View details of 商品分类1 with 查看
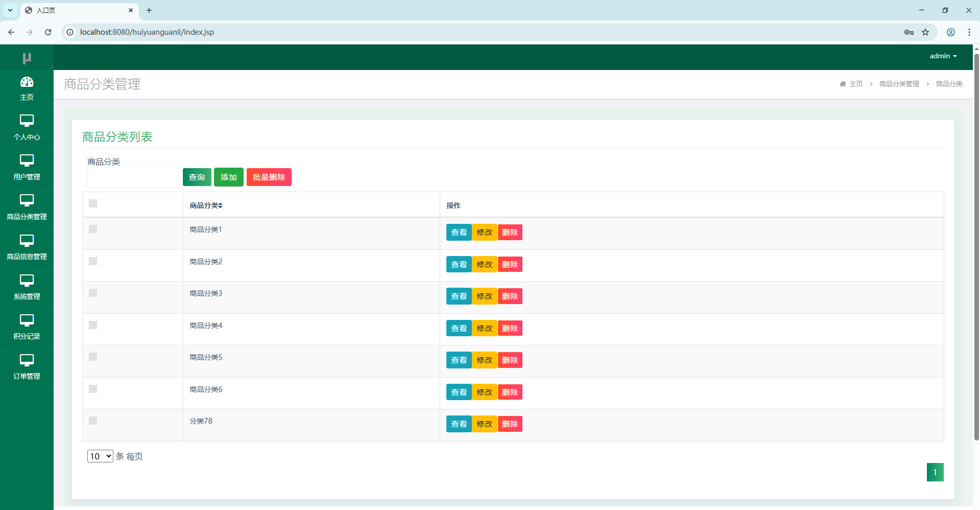980x510 pixels. coord(459,233)
